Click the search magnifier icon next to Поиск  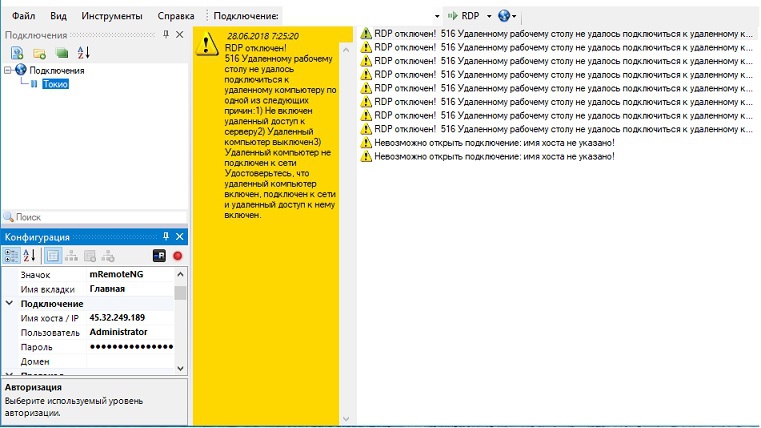coord(8,217)
